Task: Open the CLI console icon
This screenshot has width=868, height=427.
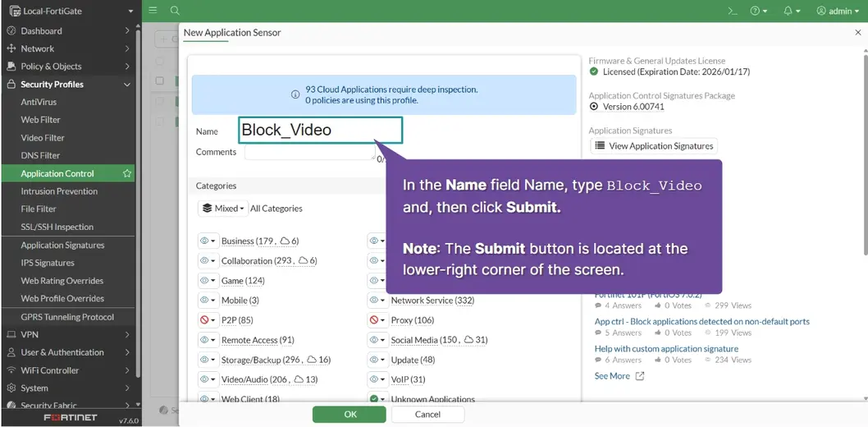Action: [733, 11]
